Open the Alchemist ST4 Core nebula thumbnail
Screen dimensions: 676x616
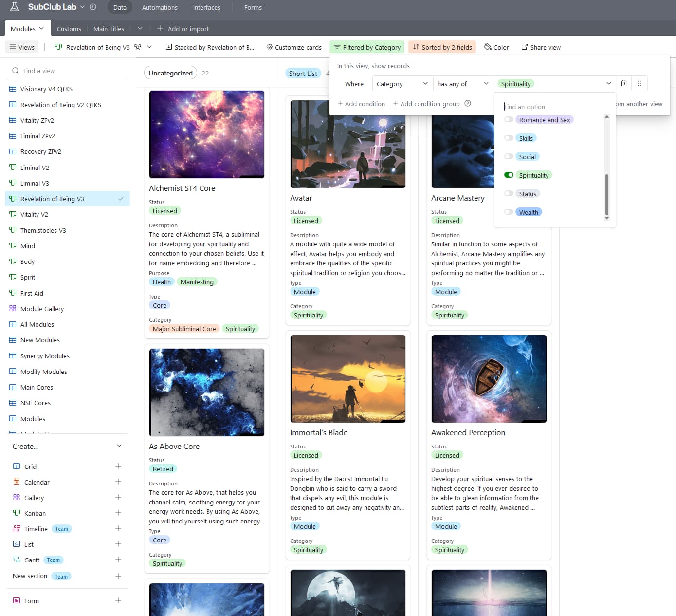(207, 134)
